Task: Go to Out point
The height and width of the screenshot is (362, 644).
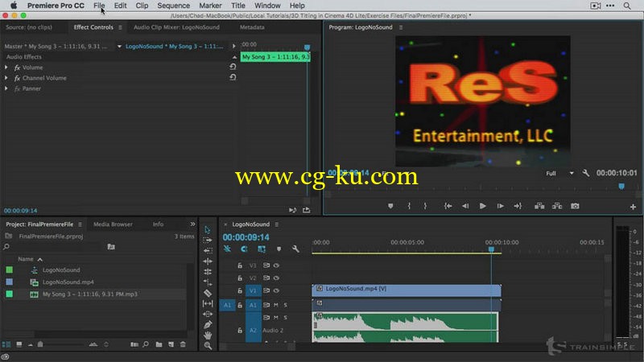Action: tap(518, 206)
